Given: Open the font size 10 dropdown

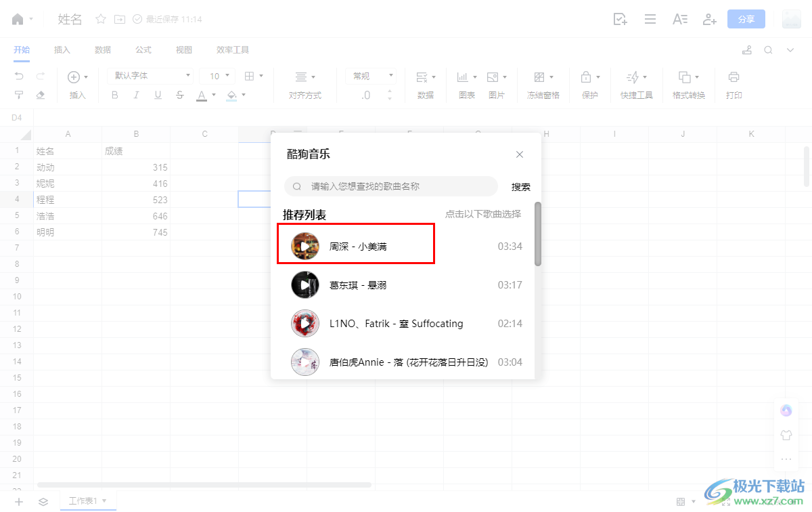Looking at the screenshot, I should coord(217,76).
